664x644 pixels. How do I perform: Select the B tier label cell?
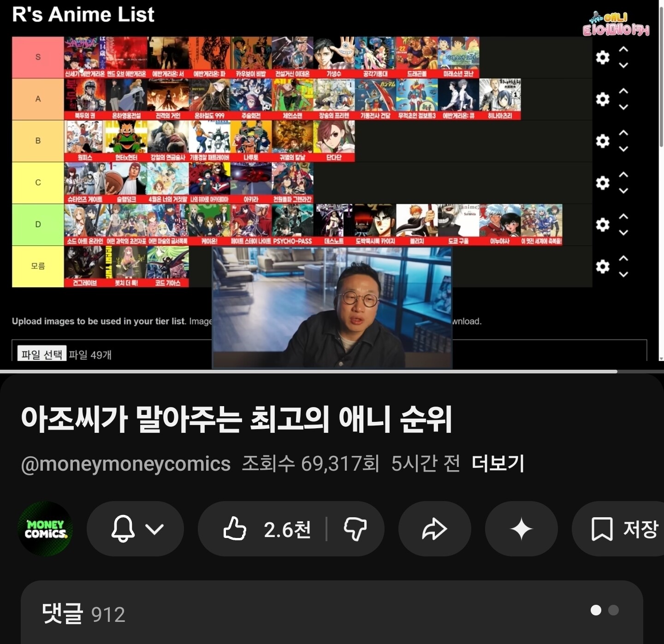(x=38, y=141)
